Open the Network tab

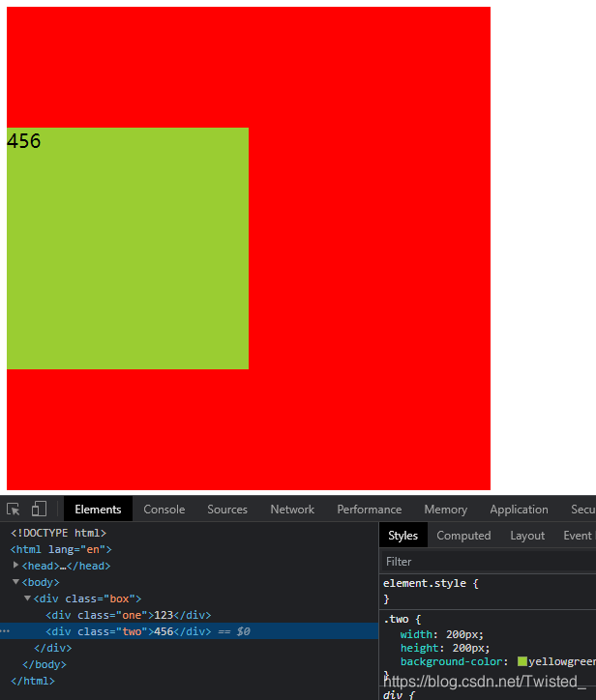coord(292,510)
